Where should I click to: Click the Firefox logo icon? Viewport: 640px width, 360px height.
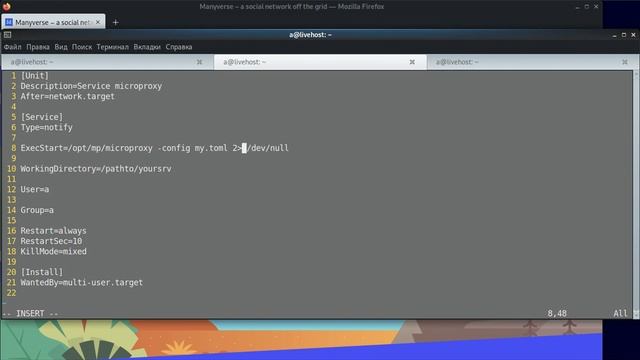[7, 7]
